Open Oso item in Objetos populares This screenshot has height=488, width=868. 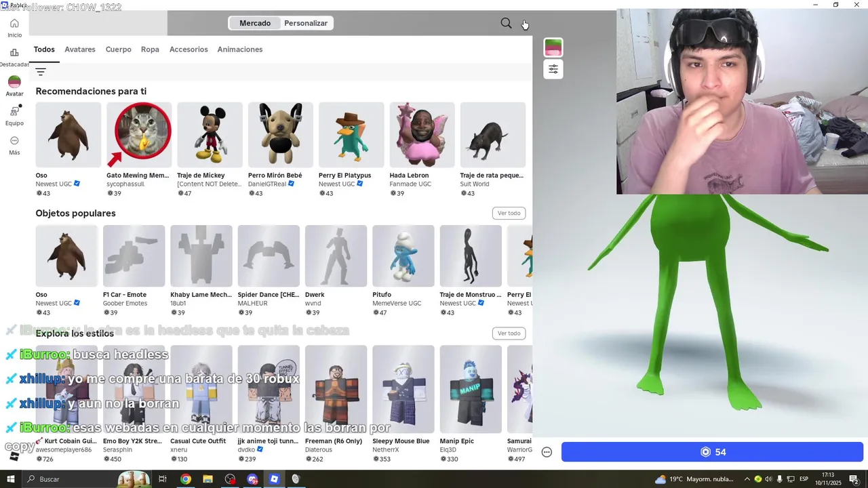click(x=66, y=256)
